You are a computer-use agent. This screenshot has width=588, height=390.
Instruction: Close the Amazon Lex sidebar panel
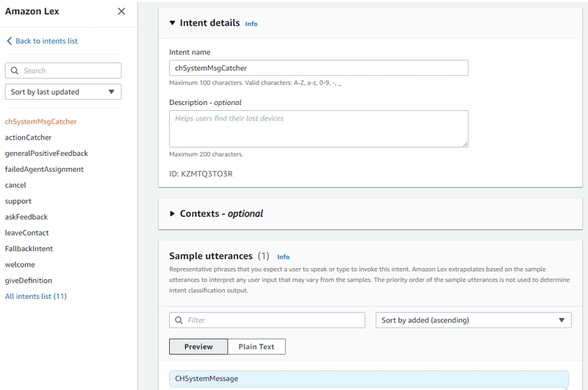click(x=121, y=12)
